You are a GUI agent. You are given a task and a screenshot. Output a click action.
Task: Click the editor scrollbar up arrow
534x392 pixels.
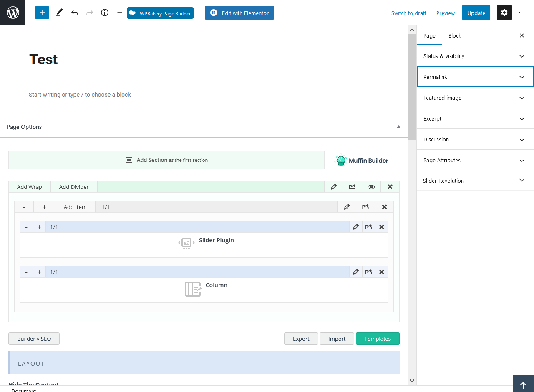pos(412,30)
